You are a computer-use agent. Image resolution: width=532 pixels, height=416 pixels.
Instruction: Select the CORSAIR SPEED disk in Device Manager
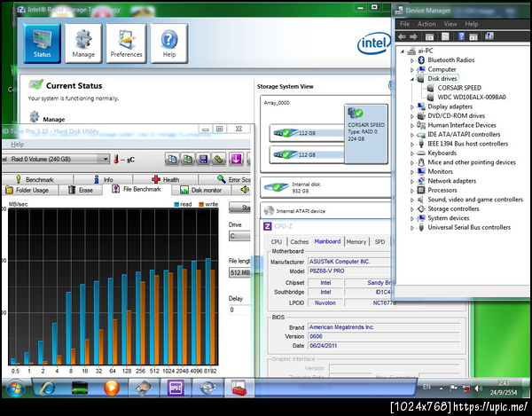(x=459, y=88)
